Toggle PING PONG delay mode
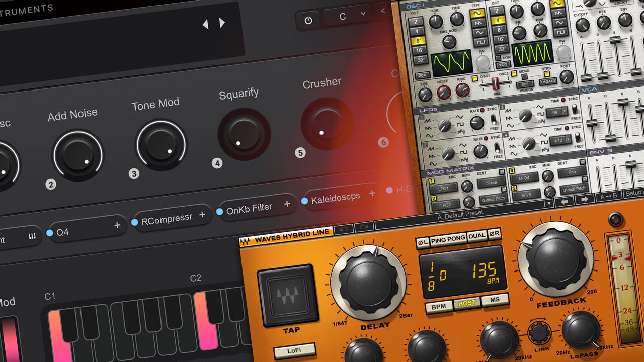This screenshot has height=362, width=644. (448, 239)
